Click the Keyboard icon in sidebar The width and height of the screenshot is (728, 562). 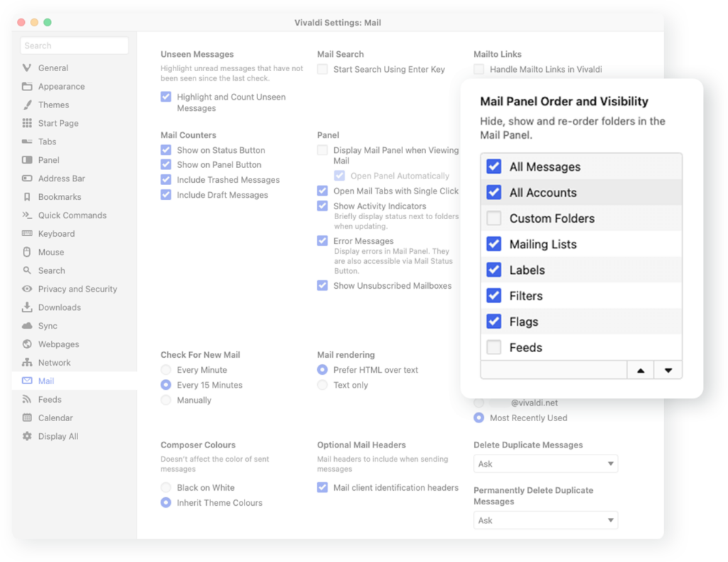point(27,233)
